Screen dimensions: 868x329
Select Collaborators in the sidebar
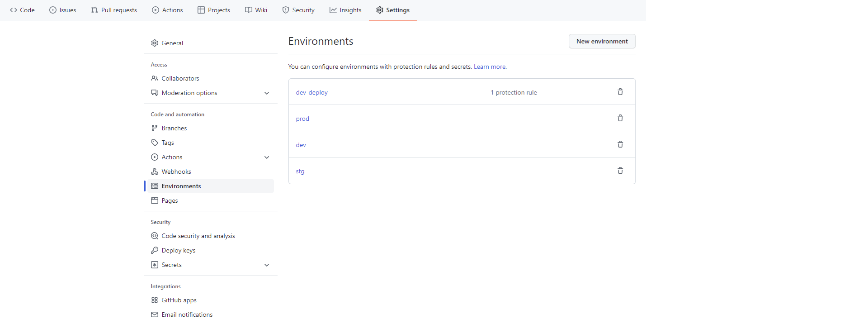click(180, 78)
